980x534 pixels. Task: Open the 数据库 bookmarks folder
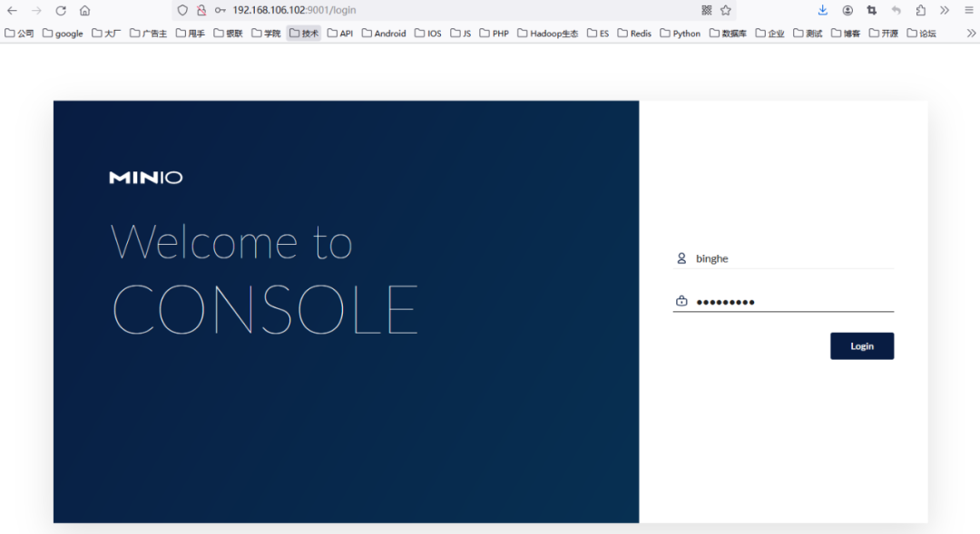[x=728, y=34]
